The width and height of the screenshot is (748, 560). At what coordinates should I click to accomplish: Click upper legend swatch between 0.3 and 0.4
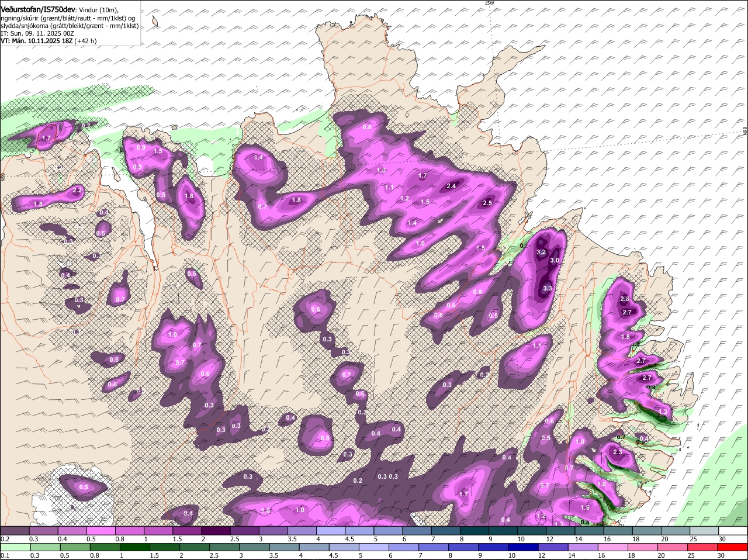pyautogui.click(x=43, y=531)
